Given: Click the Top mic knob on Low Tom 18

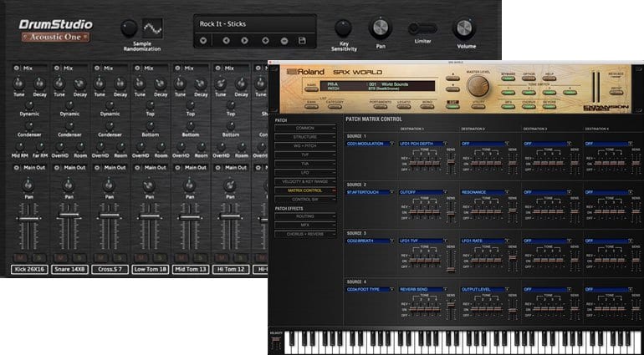Looking at the screenshot, I should [150, 105].
